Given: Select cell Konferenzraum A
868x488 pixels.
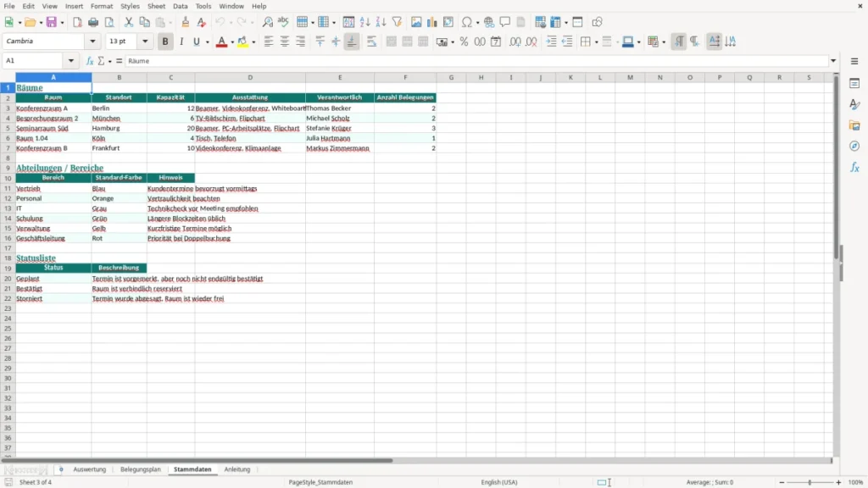Looking at the screenshot, I should [x=53, y=108].
